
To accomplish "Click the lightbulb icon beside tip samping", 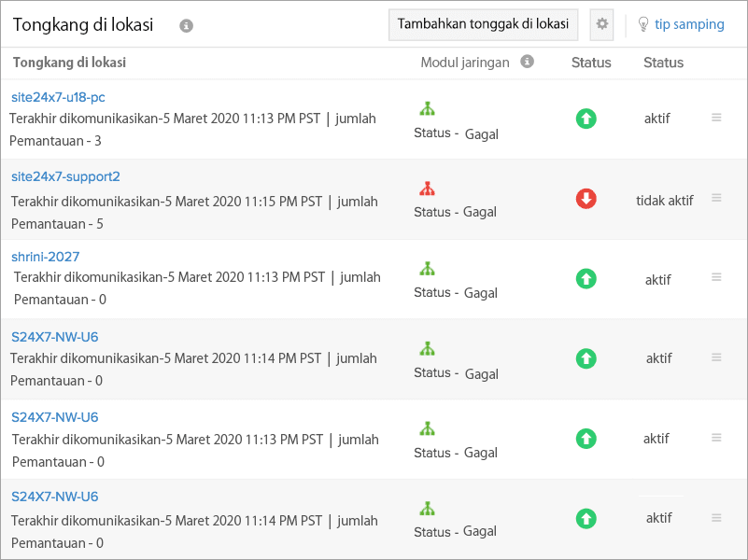I will [643, 24].
